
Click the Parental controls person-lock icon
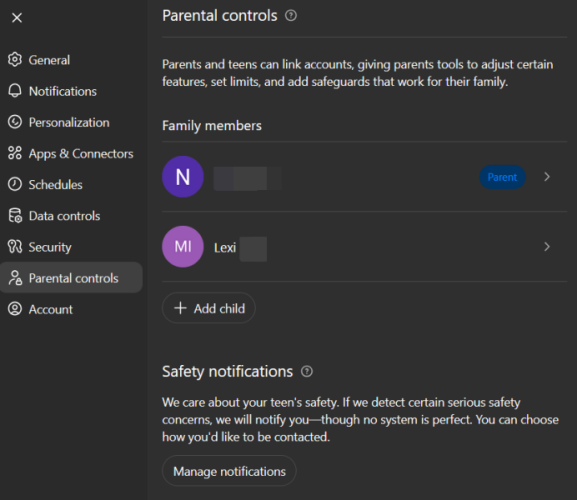[x=15, y=278]
